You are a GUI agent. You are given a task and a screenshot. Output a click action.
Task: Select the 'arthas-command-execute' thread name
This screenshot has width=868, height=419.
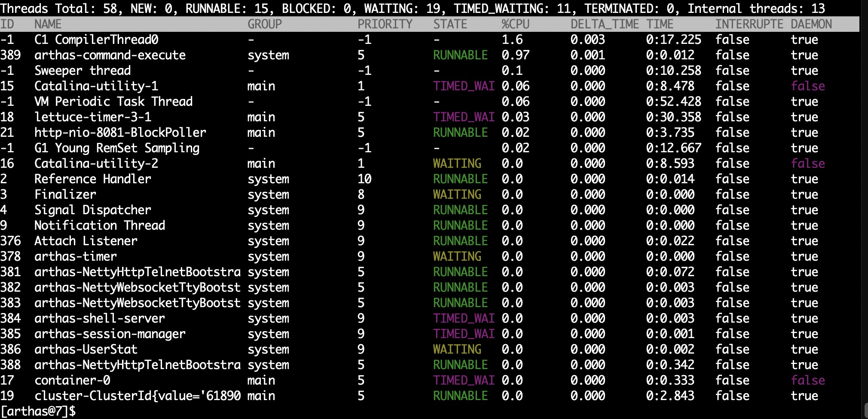[x=110, y=55]
